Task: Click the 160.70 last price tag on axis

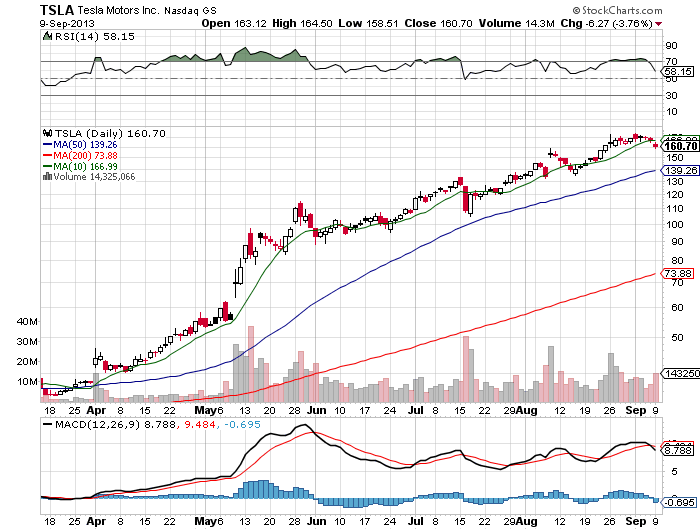Action: 680,146
